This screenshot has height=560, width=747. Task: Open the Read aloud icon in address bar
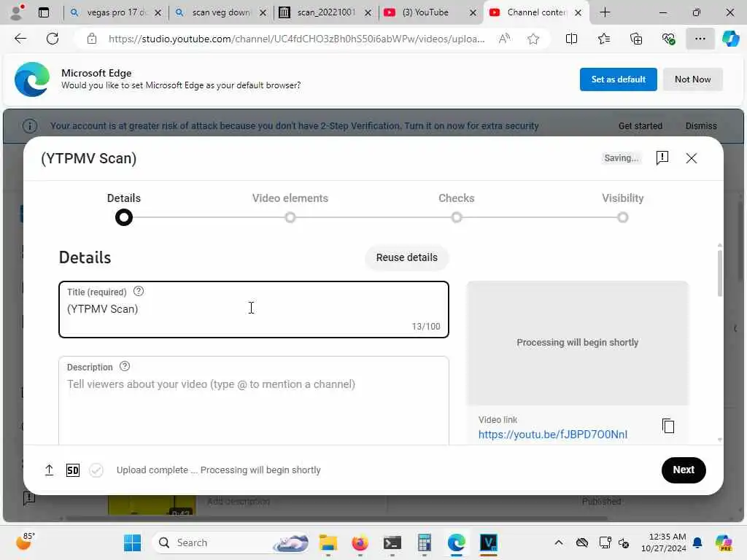[x=504, y=39]
